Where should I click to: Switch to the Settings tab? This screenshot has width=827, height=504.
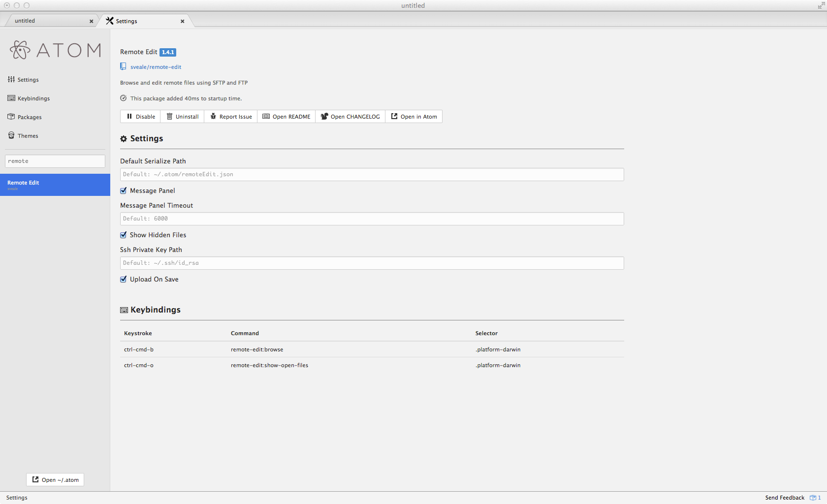[145, 21]
